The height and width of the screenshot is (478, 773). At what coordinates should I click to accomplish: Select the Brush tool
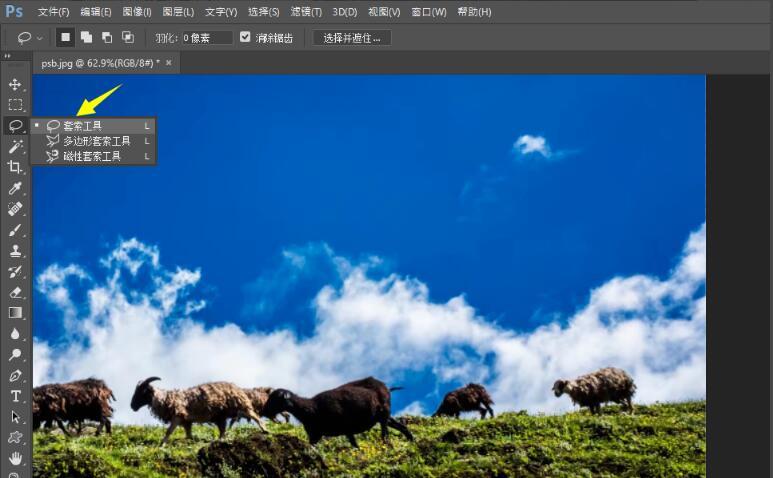pos(15,230)
